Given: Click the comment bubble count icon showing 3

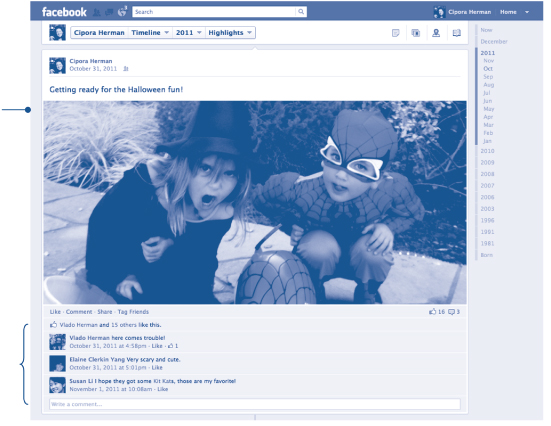Looking at the screenshot, I should (x=452, y=312).
